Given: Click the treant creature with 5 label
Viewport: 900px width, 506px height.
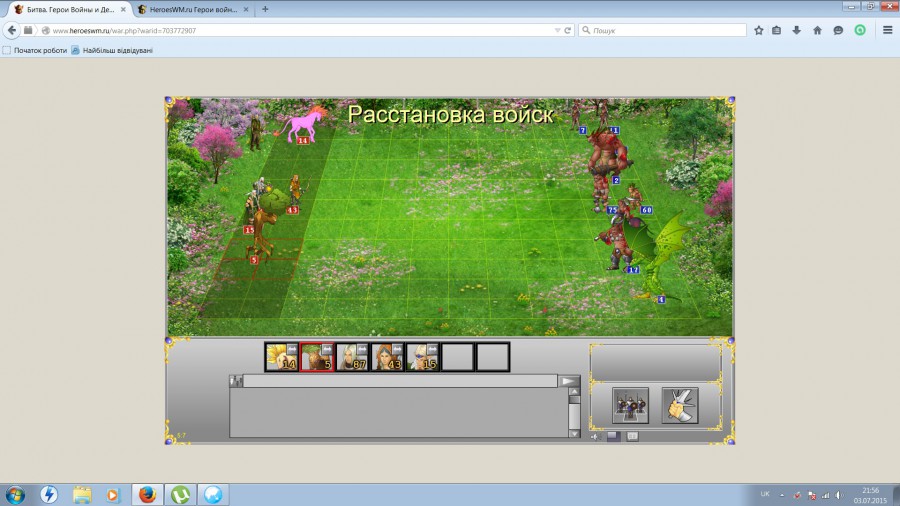Looking at the screenshot, I should point(264,229).
